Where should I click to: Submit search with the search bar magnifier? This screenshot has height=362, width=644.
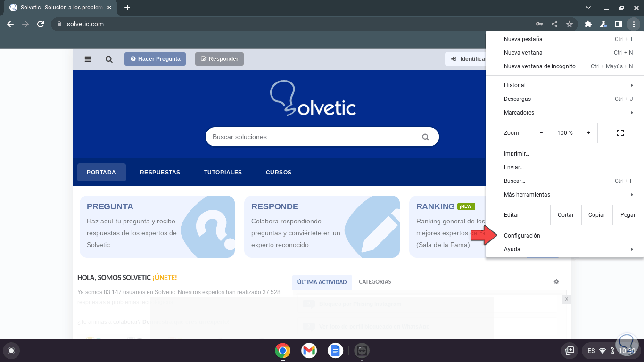pos(426,137)
